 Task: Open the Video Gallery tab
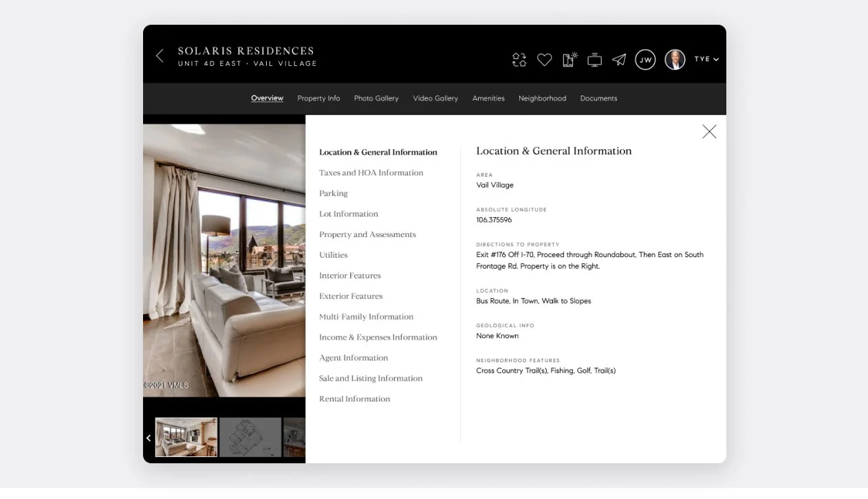[435, 98]
